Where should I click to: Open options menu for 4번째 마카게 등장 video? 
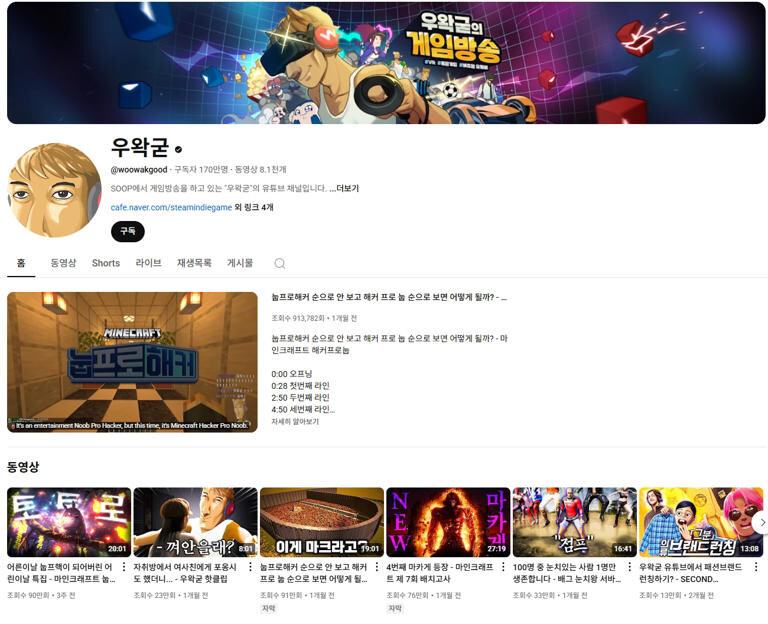pyautogui.click(x=503, y=567)
